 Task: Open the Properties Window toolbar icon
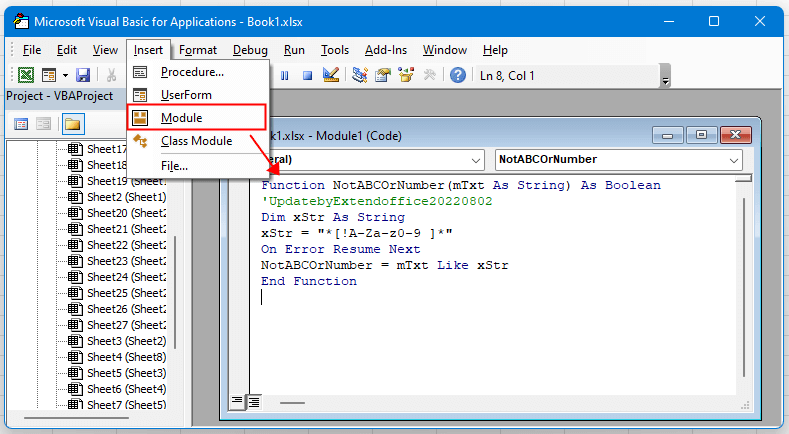382,75
